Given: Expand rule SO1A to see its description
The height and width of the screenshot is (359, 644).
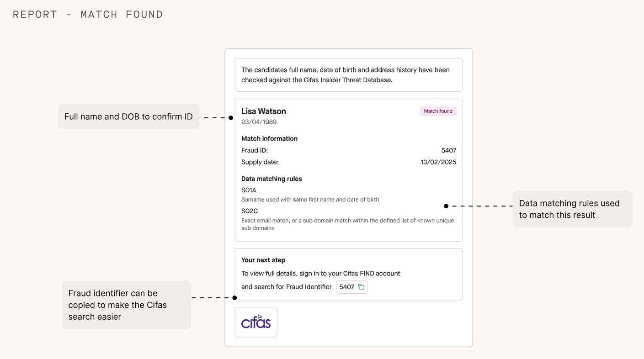Looking at the screenshot, I should pyautogui.click(x=248, y=190).
